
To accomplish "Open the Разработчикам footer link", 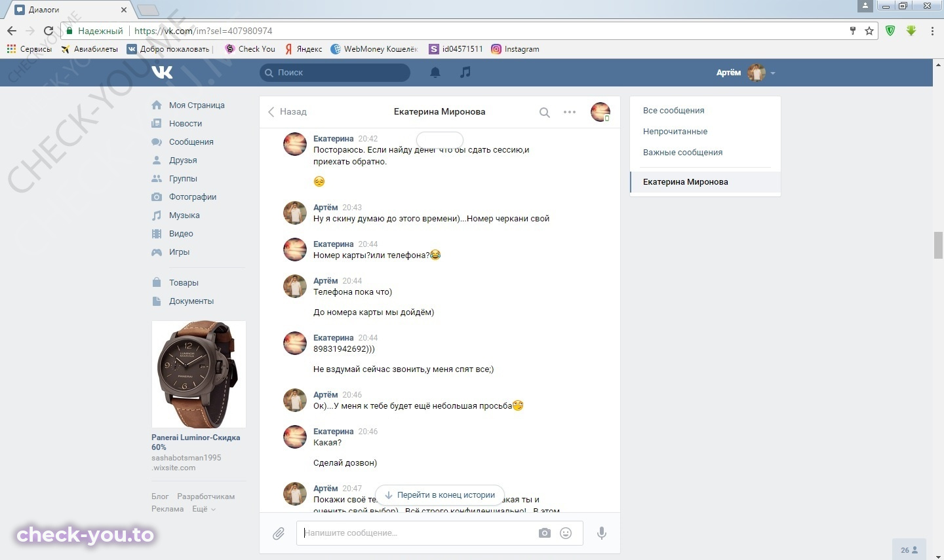I will coord(206,496).
